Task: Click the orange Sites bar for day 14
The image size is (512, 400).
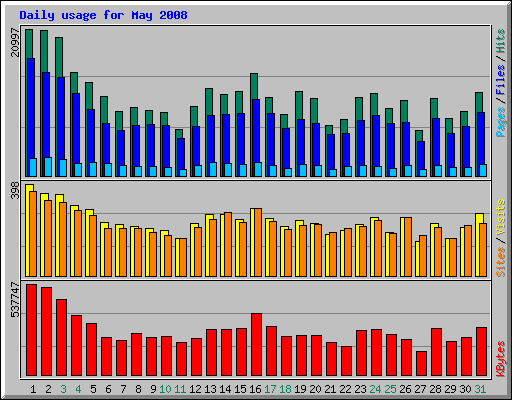Action: pyautogui.click(x=228, y=244)
